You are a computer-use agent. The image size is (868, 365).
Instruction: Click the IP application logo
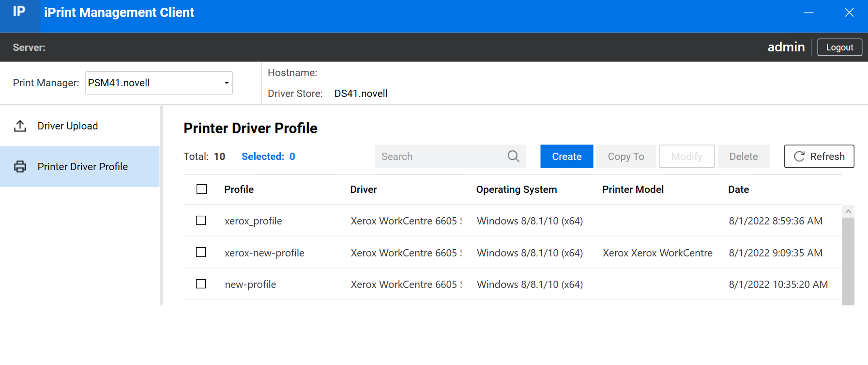click(x=19, y=12)
